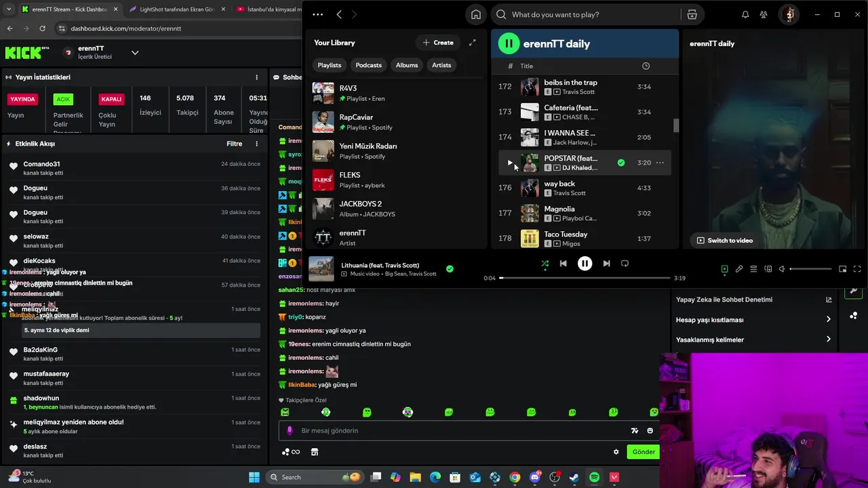Open Etkinlik Akışı three-dot menu
The height and width of the screenshot is (488, 868).
(256, 144)
